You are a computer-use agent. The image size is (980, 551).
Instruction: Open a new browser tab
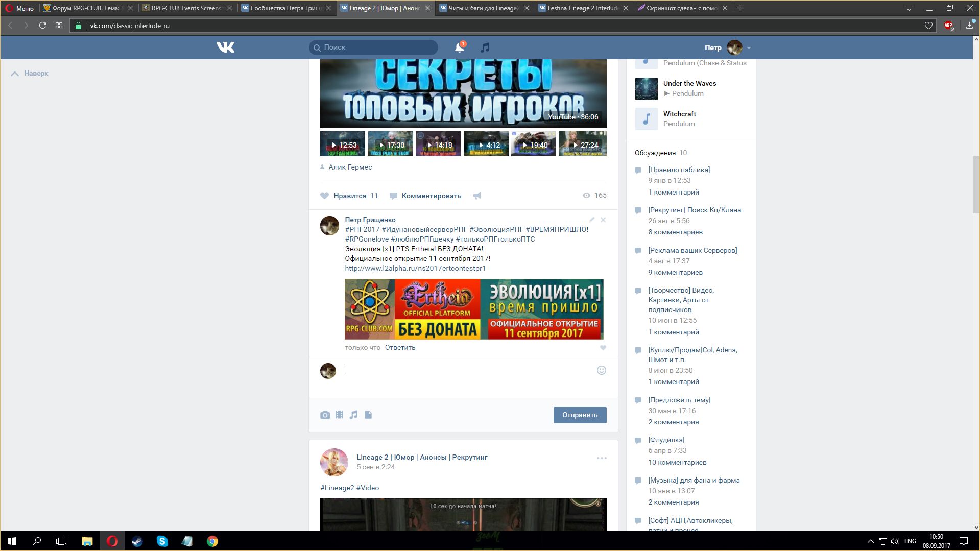[x=740, y=8]
